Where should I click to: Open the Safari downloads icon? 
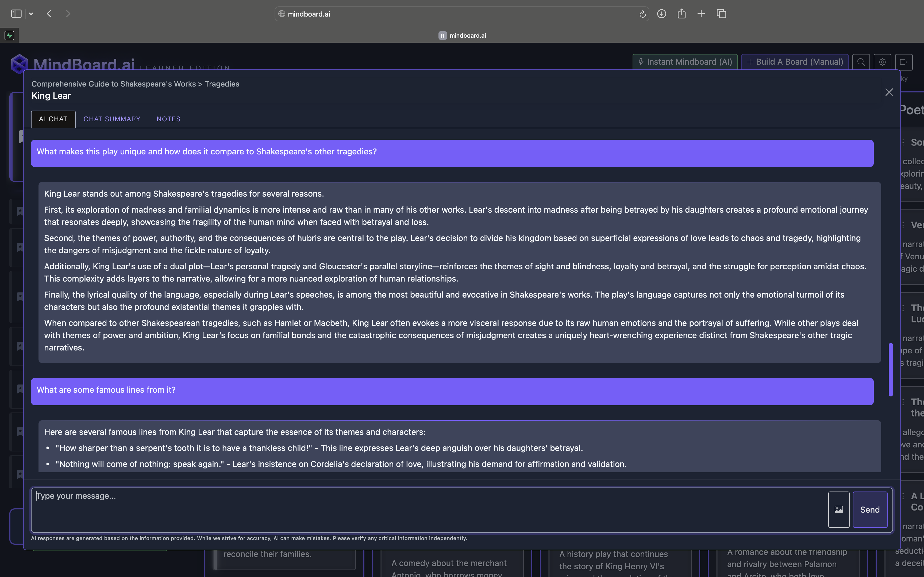click(661, 14)
